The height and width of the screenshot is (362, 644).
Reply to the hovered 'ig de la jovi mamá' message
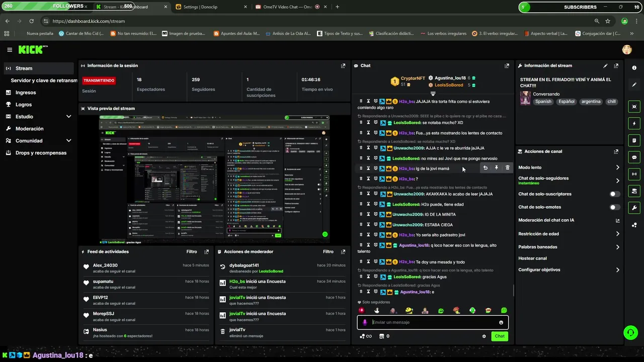click(485, 168)
